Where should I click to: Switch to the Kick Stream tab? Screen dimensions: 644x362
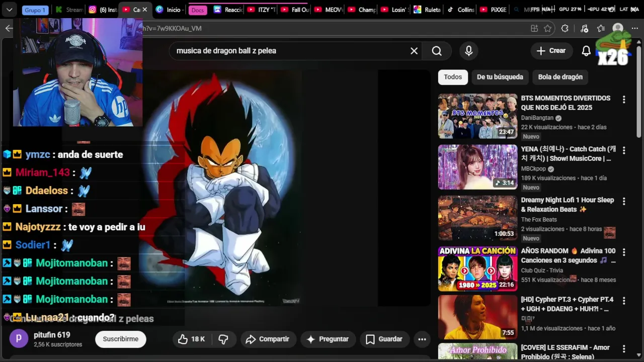pyautogui.click(x=69, y=10)
